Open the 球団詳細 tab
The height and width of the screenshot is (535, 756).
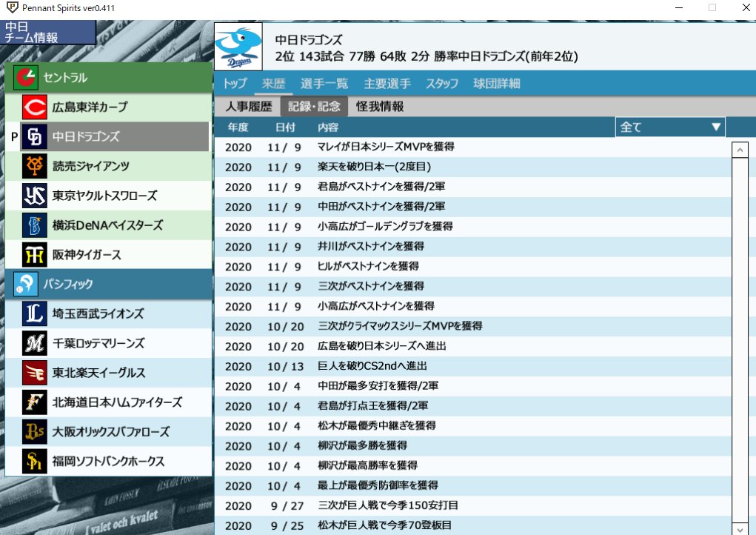click(497, 84)
